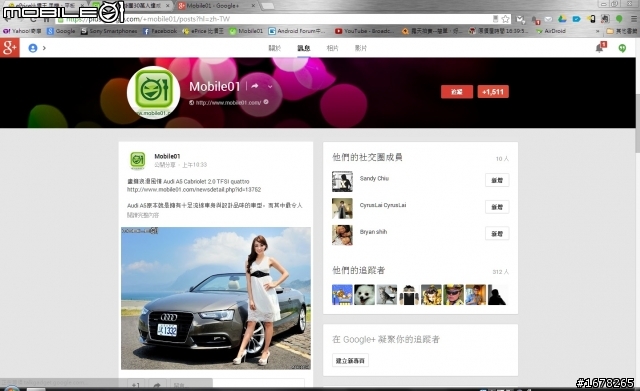Click the +1,511 button
The height and width of the screenshot is (391, 640).
coord(493,92)
